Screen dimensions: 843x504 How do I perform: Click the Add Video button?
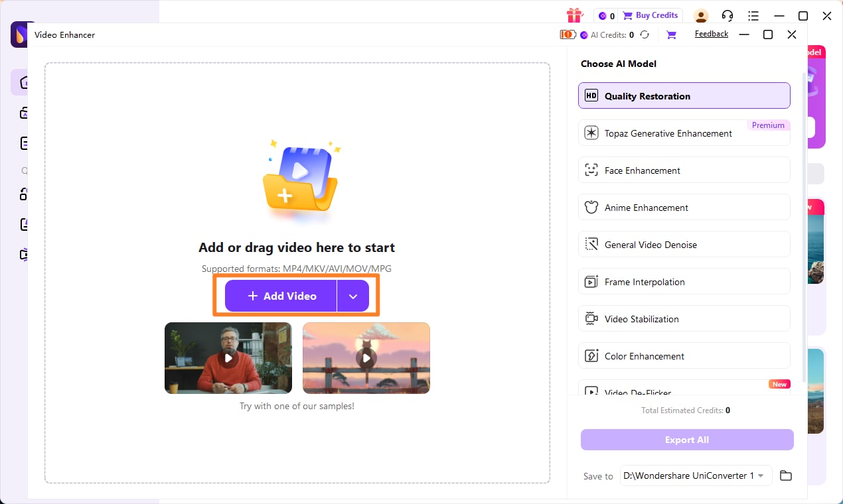(x=281, y=296)
